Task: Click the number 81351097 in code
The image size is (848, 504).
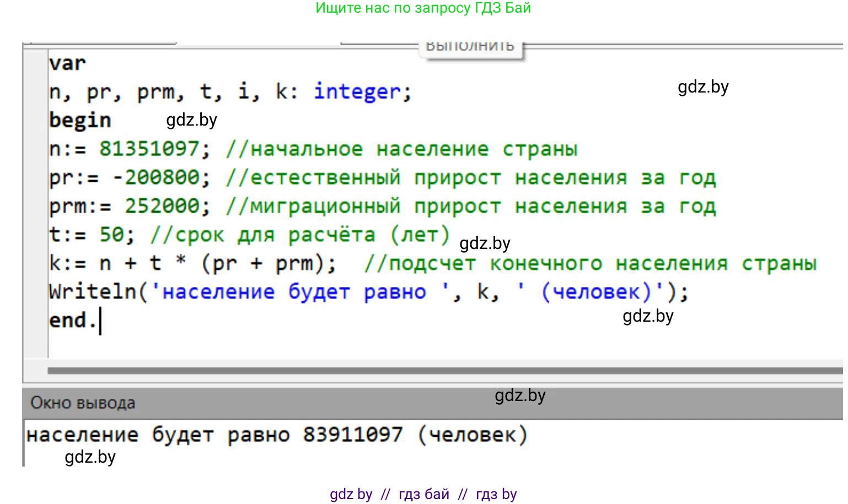Action: coord(149,149)
